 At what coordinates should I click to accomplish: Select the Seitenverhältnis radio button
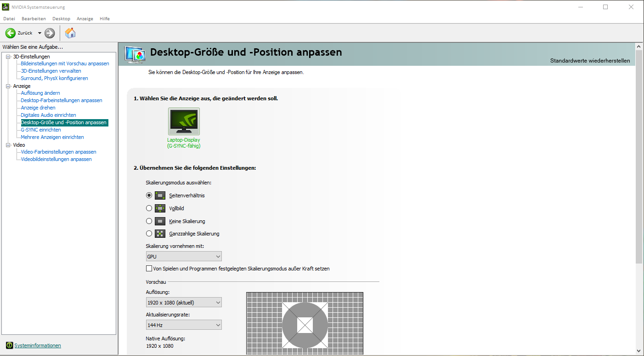(149, 195)
